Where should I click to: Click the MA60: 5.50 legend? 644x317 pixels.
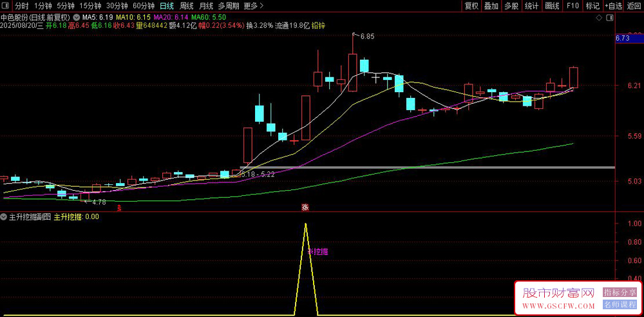208,17
